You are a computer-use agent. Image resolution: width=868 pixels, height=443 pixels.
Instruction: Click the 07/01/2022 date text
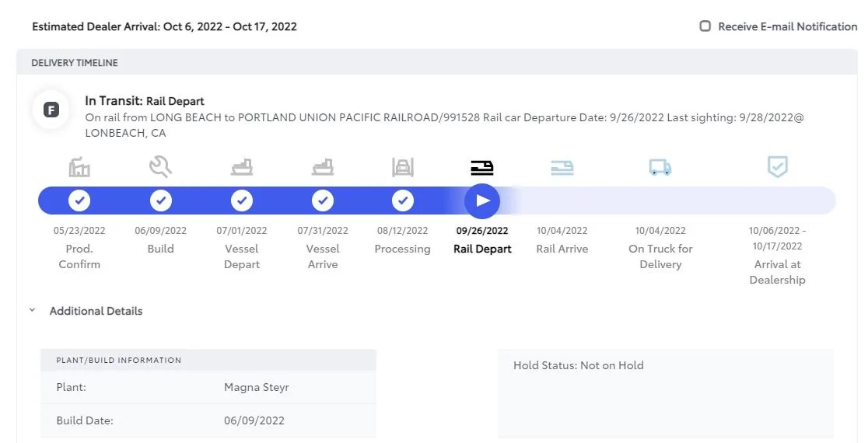(x=242, y=231)
